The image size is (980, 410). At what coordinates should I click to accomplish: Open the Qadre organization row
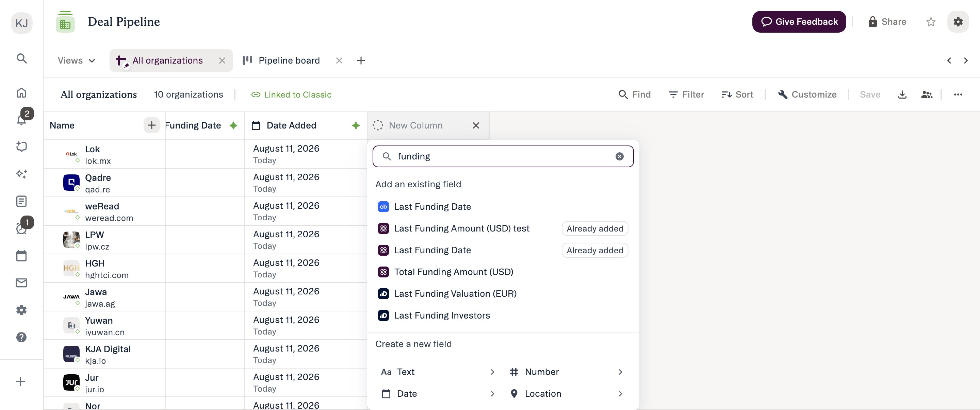pyautogui.click(x=104, y=183)
